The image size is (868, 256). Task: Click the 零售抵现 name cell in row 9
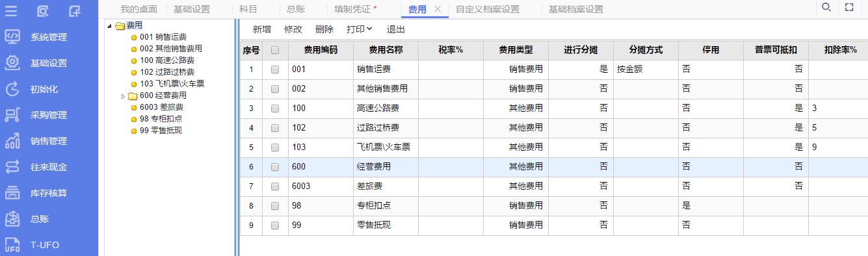click(386, 225)
